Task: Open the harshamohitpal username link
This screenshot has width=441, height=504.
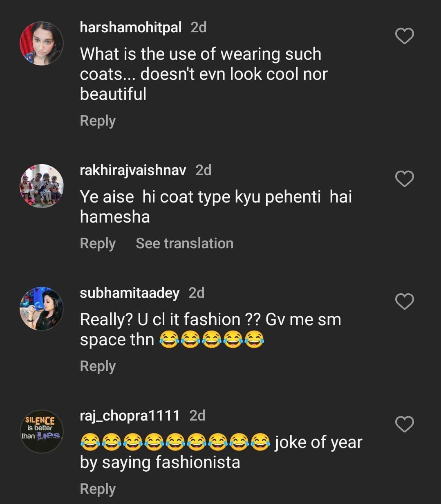Action: click(x=130, y=27)
